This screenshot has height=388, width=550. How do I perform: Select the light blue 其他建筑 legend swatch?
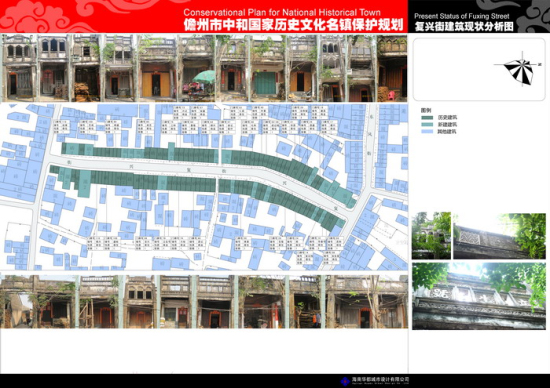point(427,132)
